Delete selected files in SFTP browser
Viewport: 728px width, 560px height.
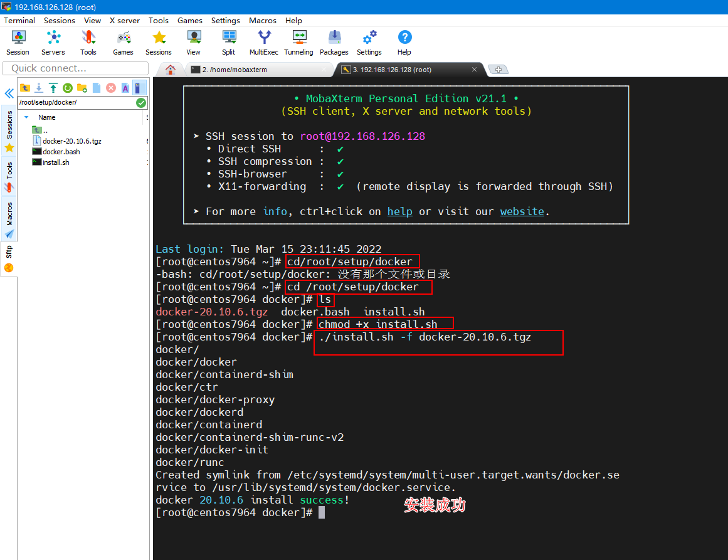coord(111,88)
